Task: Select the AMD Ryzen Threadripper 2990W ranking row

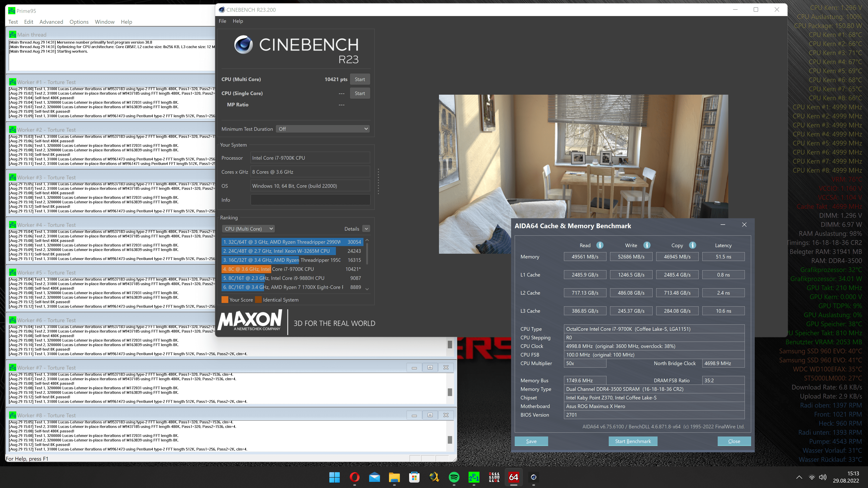Action: point(292,242)
